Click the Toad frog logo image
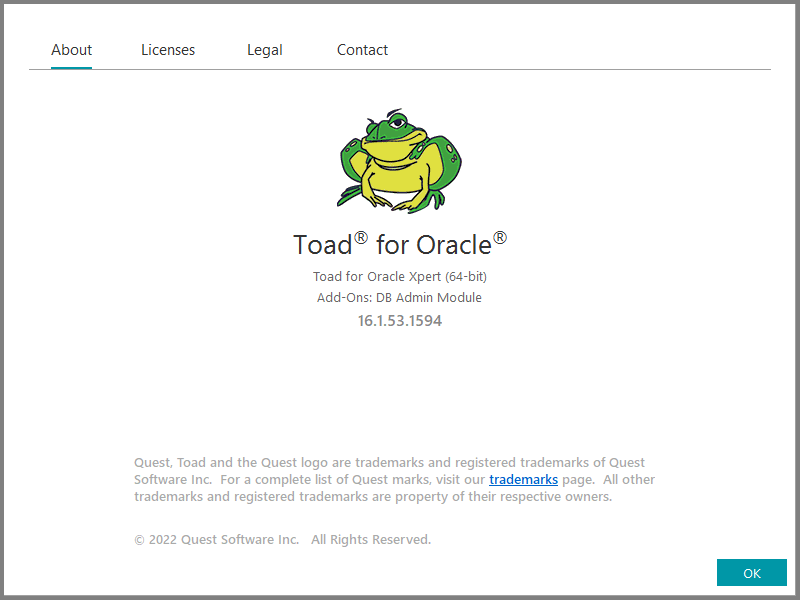 coord(399,161)
